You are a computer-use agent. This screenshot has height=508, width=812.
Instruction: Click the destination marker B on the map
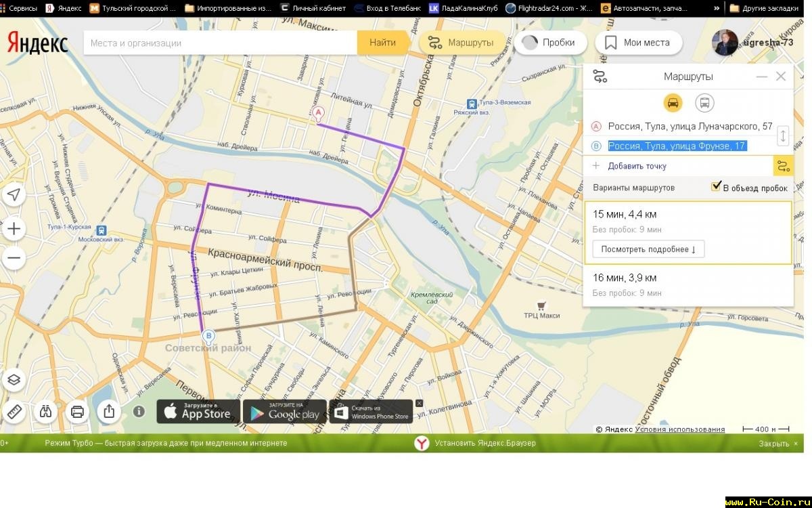(209, 337)
